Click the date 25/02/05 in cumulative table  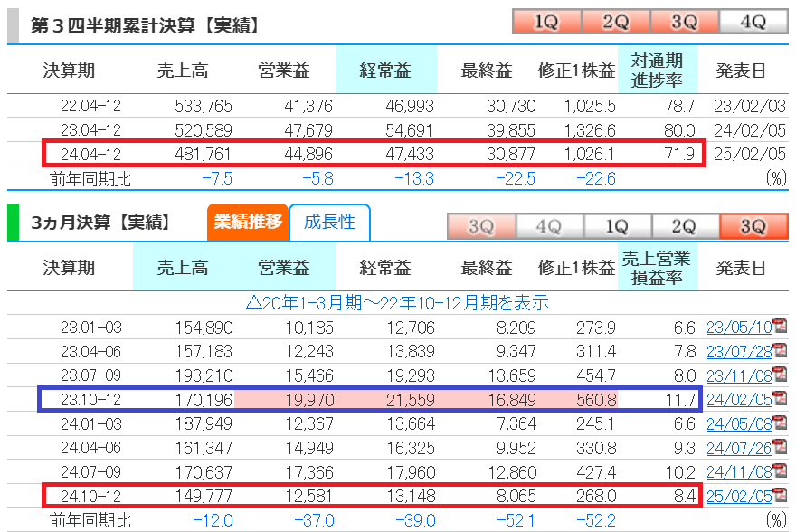pos(749,154)
